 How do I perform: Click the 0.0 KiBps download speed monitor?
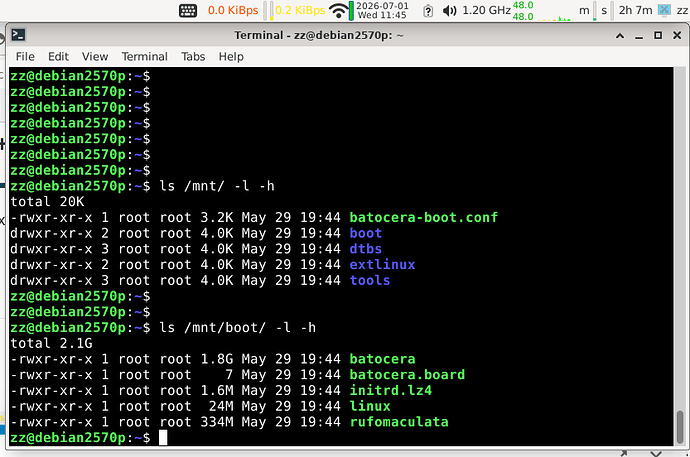[x=233, y=10]
